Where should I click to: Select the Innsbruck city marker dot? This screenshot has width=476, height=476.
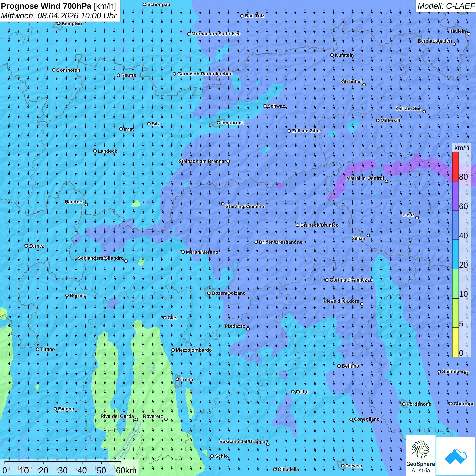pos(219,123)
